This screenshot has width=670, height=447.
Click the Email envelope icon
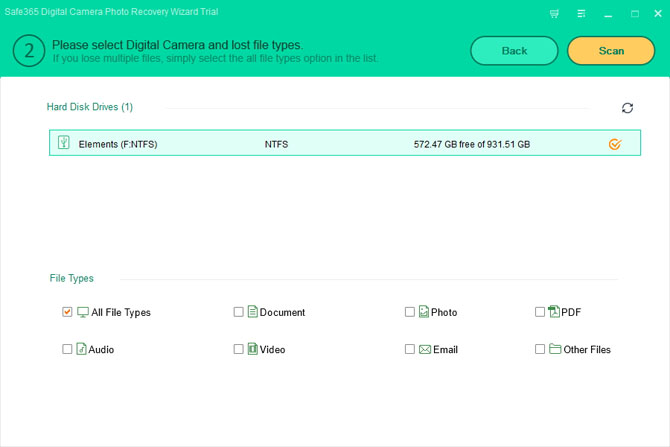[x=425, y=350]
